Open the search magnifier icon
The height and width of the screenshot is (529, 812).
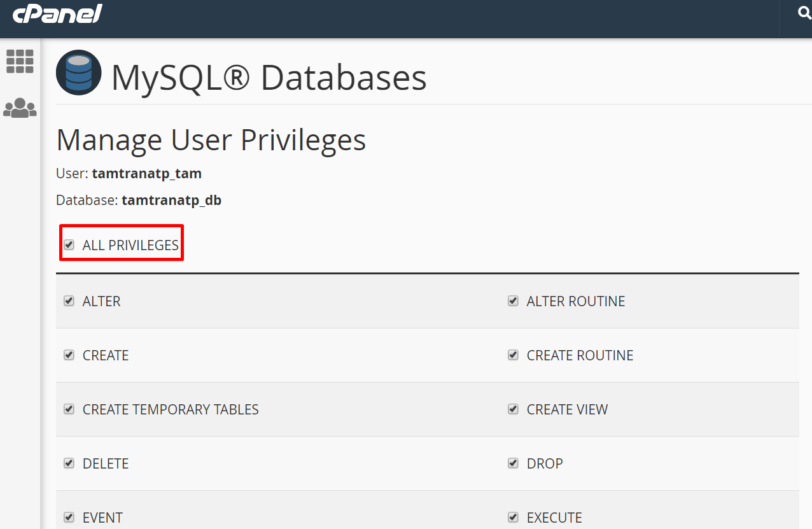click(x=804, y=12)
